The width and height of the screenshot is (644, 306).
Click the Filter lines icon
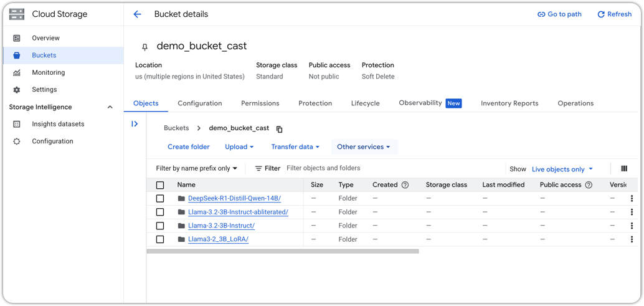tap(258, 168)
